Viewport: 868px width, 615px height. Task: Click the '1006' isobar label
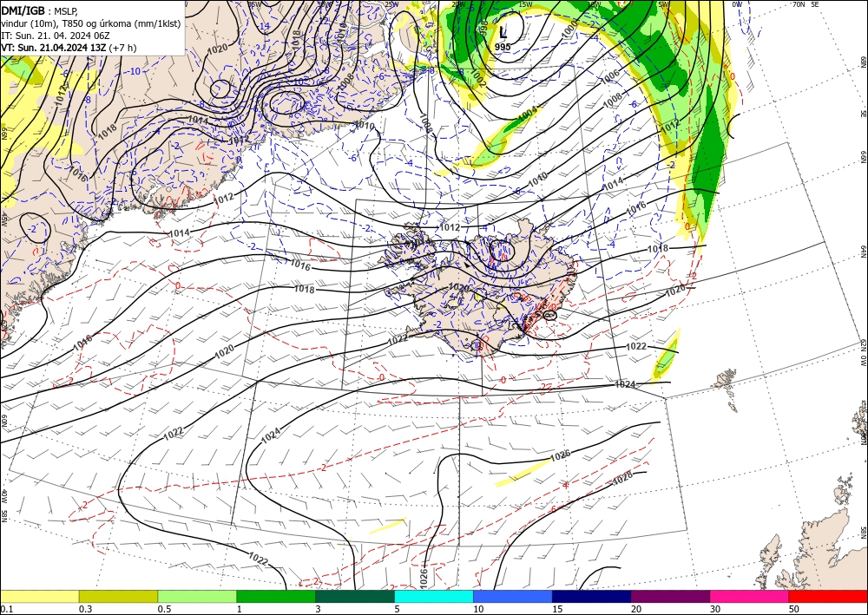pos(610,77)
